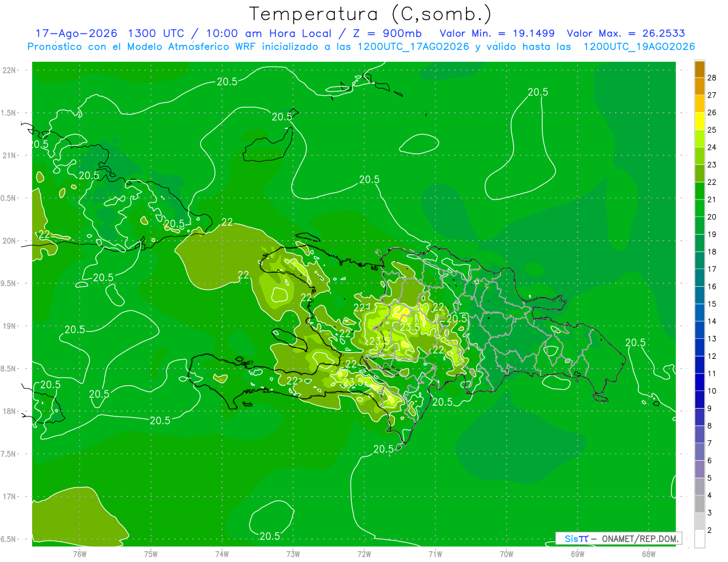
Task: Click "Valor Min. = 19.1499" readout
Action: click(497, 33)
